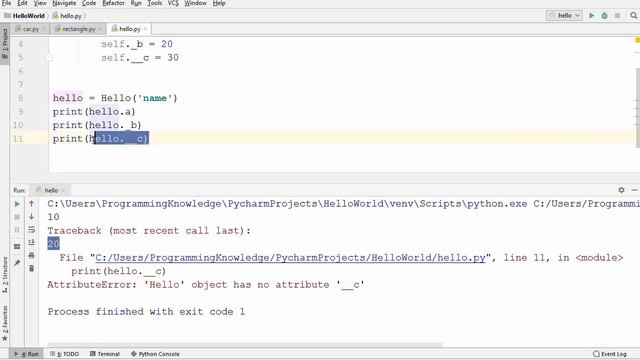
Task: Click the Pause output icon in Run panel
Action: [17, 230]
